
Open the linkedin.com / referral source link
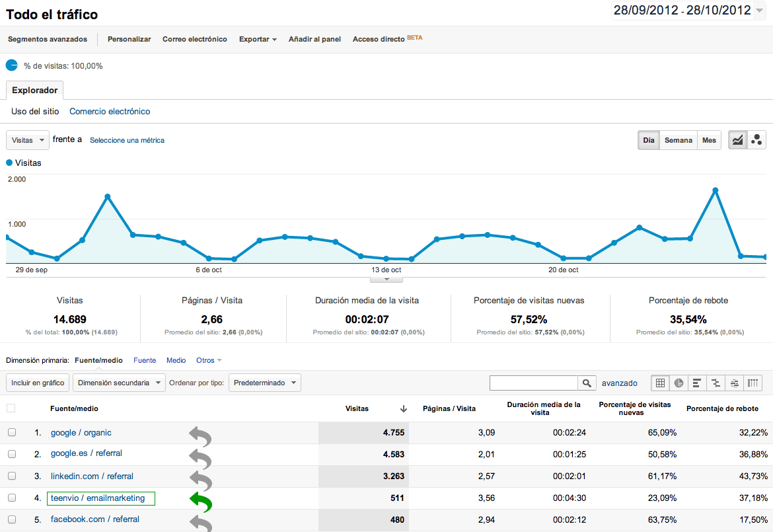point(92,476)
